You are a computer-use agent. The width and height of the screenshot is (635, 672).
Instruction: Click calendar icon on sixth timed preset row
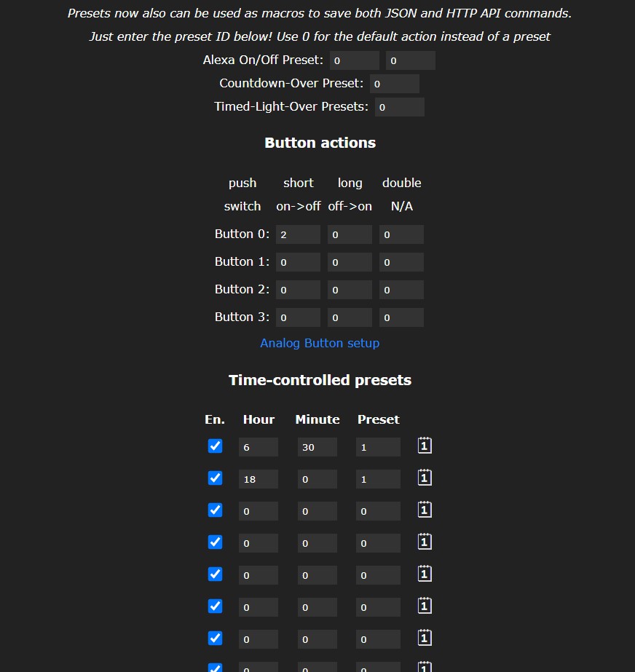pyautogui.click(x=425, y=606)
